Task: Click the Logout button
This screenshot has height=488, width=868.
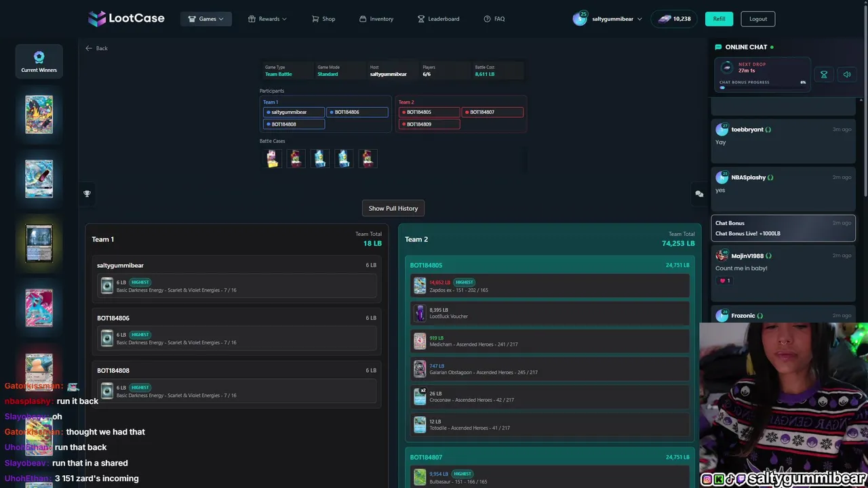Action: (x=758, y=19)
